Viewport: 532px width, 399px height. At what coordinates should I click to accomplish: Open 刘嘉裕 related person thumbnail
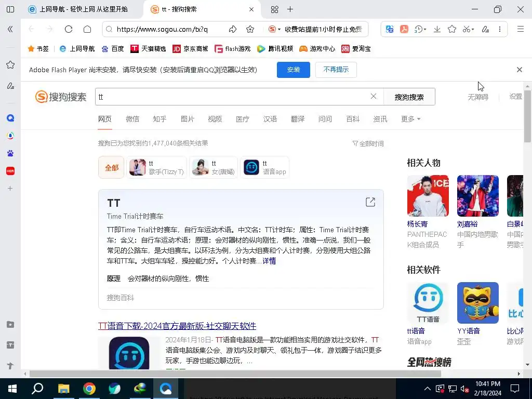[478, 196]
